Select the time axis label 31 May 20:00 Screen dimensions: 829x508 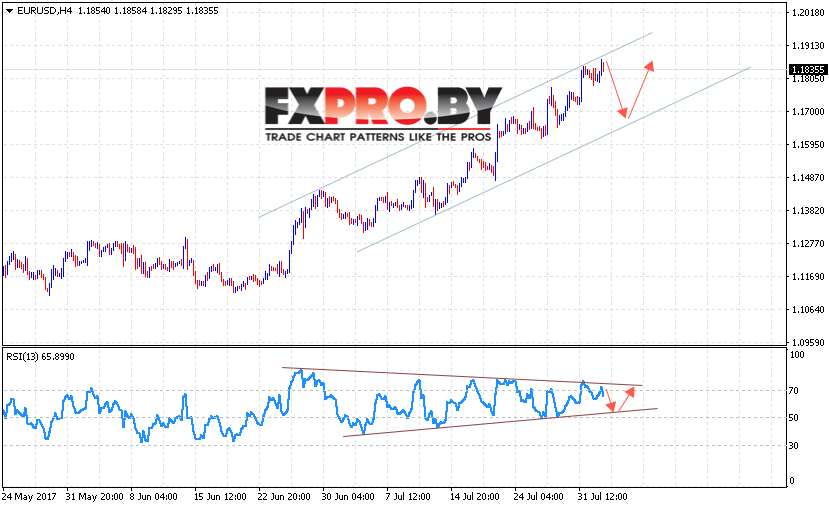pyautogui.click(x=95, y=497)
